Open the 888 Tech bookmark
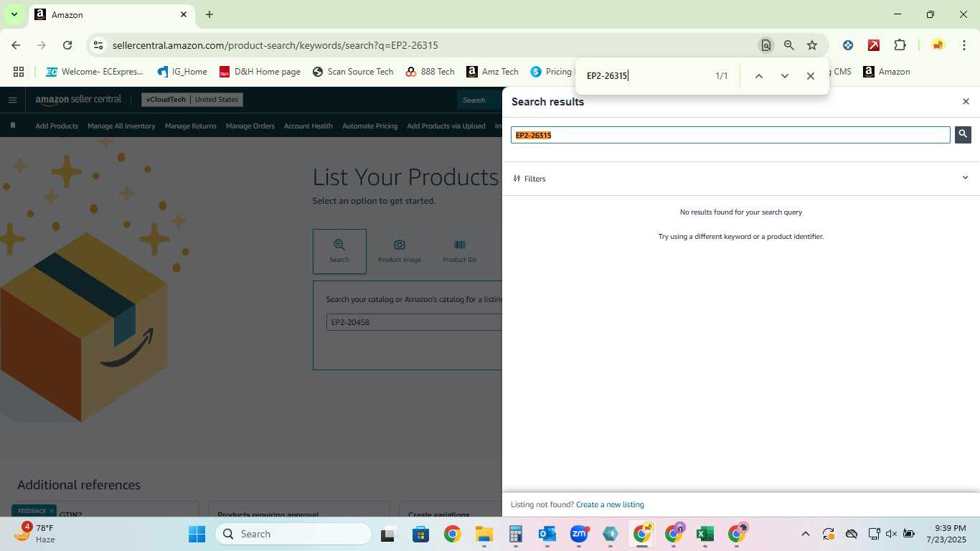980x551 pixels. (430, 72)
